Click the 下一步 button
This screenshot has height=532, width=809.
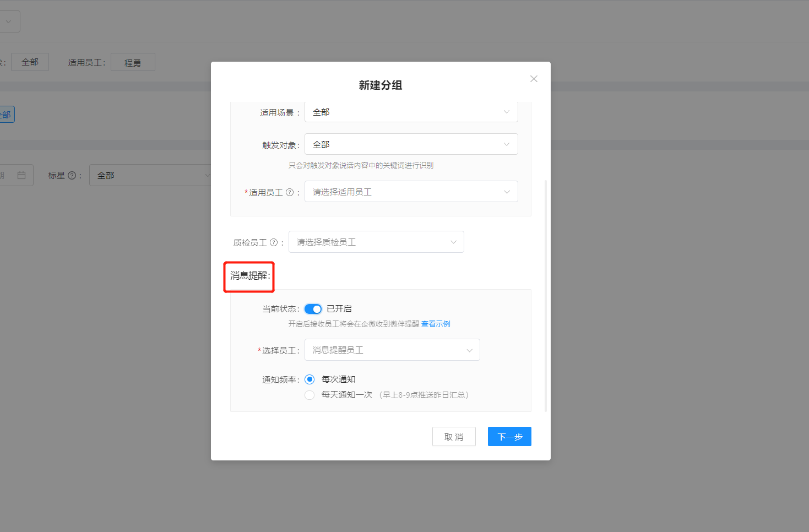click(509, 437)
